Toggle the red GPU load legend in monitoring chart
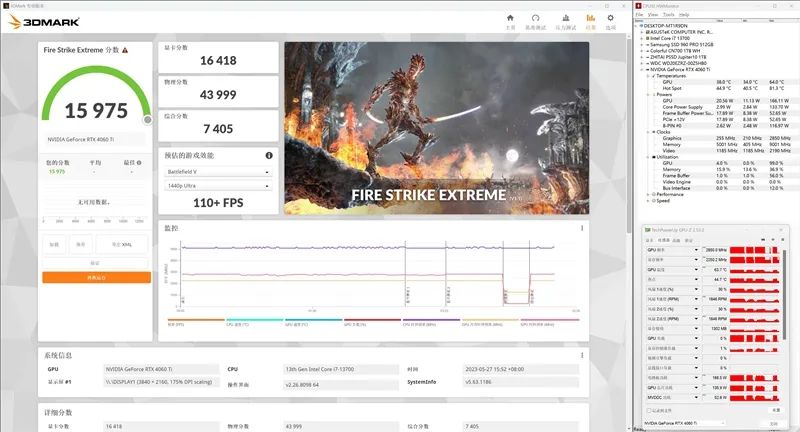 372,320
